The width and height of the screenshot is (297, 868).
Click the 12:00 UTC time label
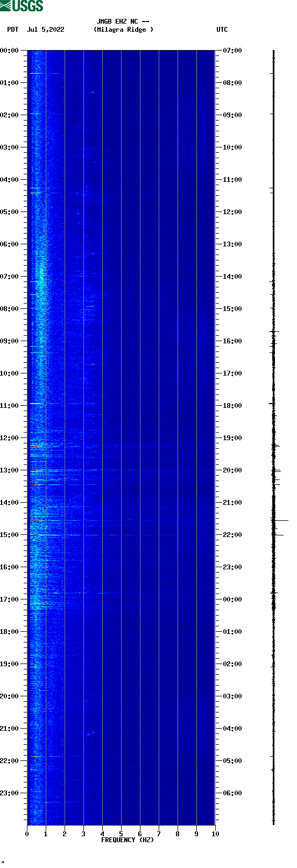[232, 212]
